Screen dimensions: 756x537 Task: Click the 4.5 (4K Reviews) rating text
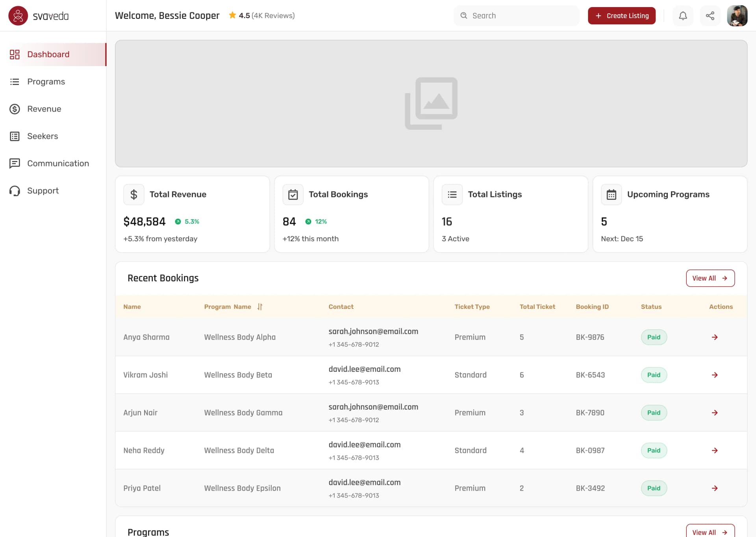point(267,16)
